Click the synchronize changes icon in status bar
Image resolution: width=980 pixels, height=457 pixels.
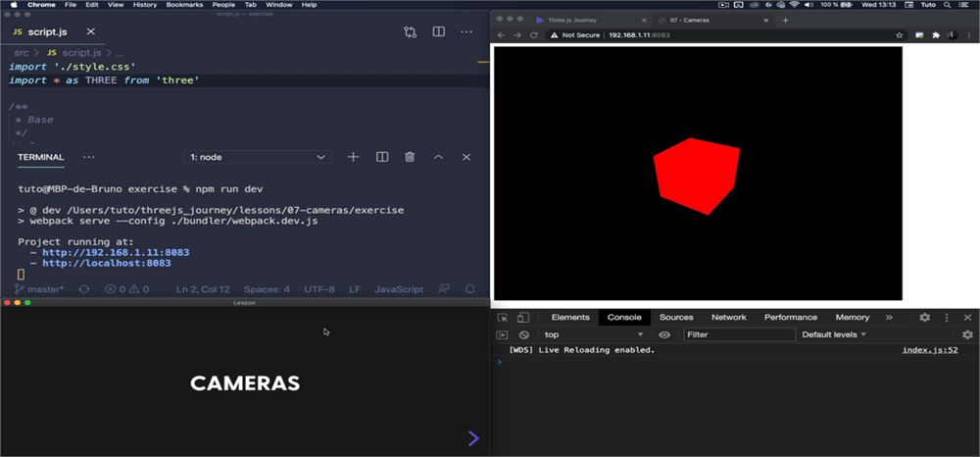(x=83, y=289)
